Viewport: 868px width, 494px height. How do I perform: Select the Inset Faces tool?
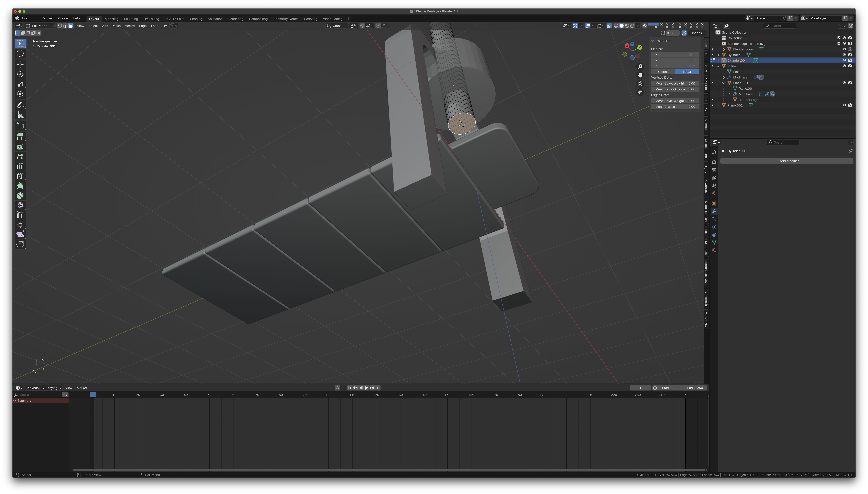click(20, 147)
